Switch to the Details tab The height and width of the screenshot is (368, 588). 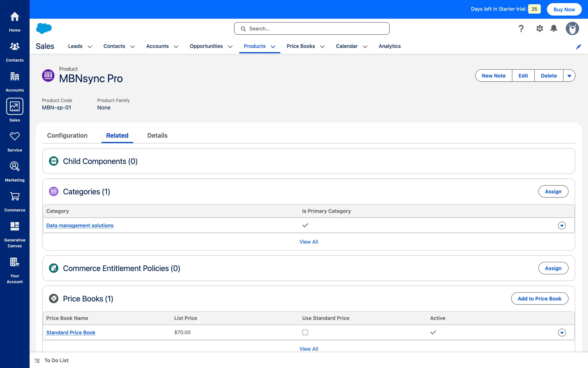pyautogui.click(x=157, y=136)
